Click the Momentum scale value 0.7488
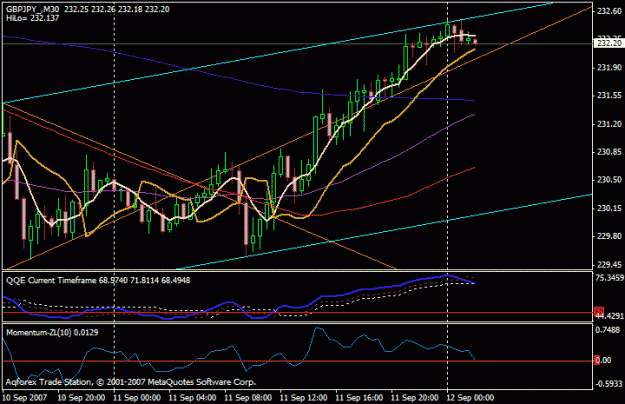Screen dimensions: 625x404 pos(608,330)
